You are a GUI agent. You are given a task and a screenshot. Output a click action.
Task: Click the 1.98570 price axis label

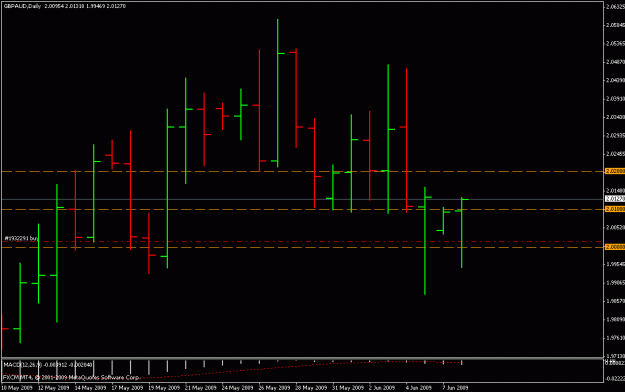[615, 301]
